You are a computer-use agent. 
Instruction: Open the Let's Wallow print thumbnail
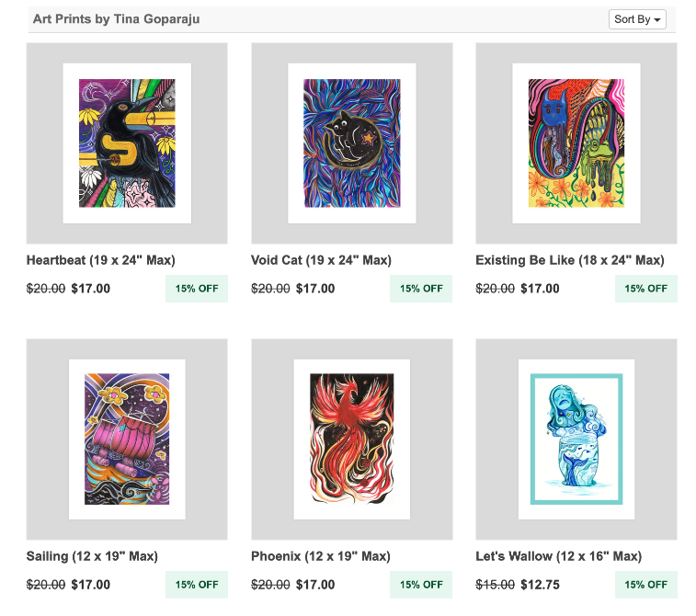(576, 439)
